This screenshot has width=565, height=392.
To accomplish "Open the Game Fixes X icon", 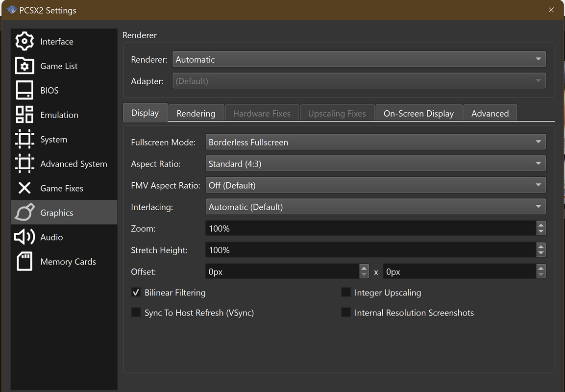I will [25, 188].
